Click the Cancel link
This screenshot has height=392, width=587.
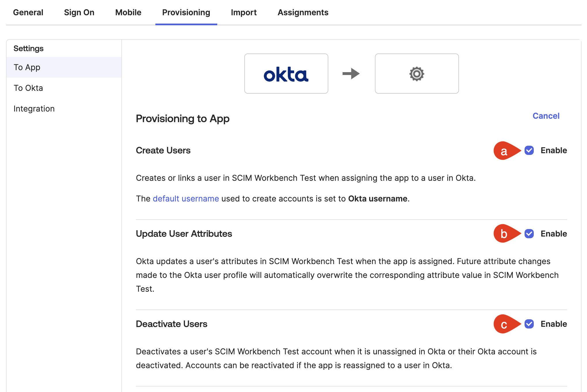[x=546, y=116]
